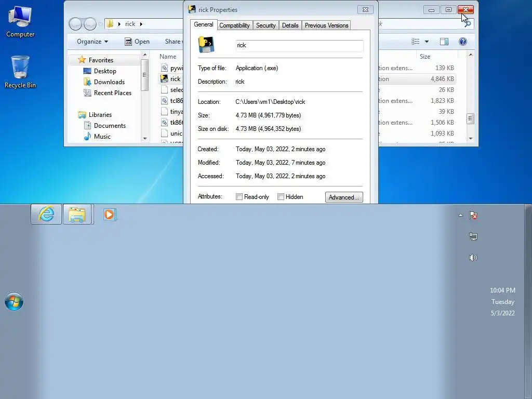
Task: Open the Advanced attributes button
Action: coord(344,197)
